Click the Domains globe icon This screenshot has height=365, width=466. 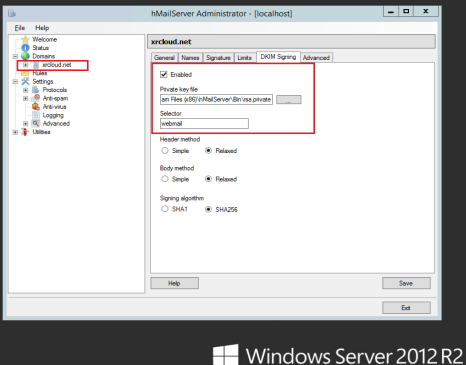click(x=25, y=56)
